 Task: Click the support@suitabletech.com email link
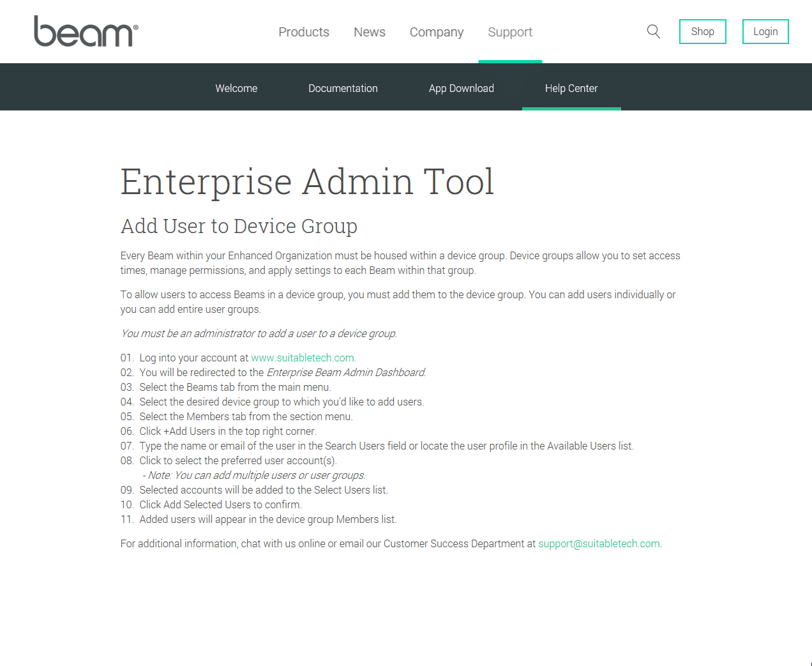coord(599,543)
